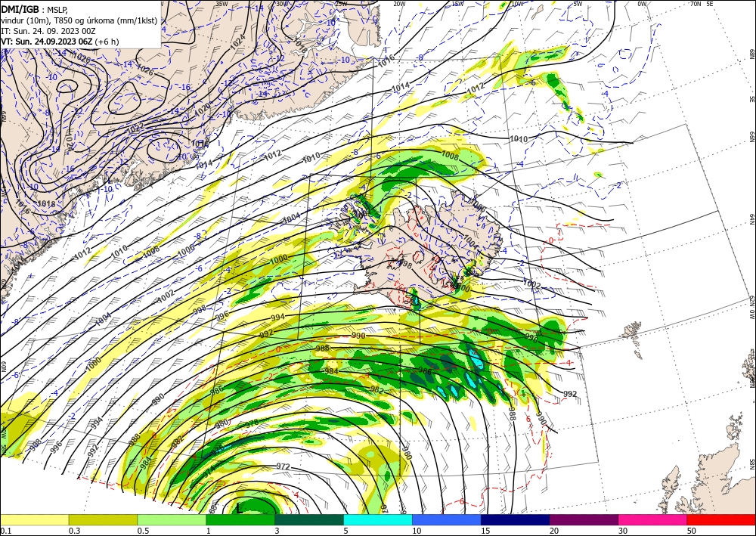Click the '15W' longitude label
The height and width of the screenshot is (536, 756).
click(x=457, y=4)
